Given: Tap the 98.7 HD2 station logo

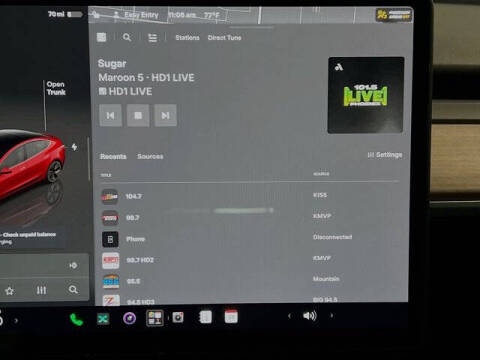Looking at the screenshot, I should point(110,260).
